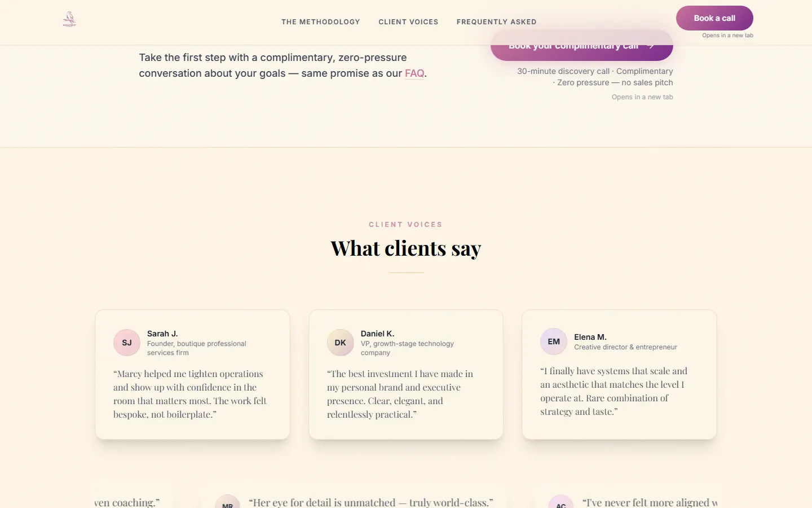Click the bird logo in the header
Screen dimensions: 812x508
(x=69, y=19)
